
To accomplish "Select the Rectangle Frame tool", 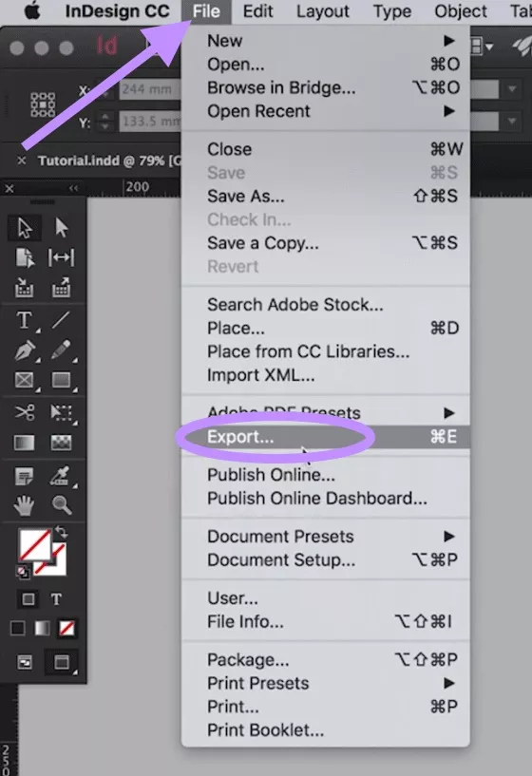I will (x=25, y=380).
